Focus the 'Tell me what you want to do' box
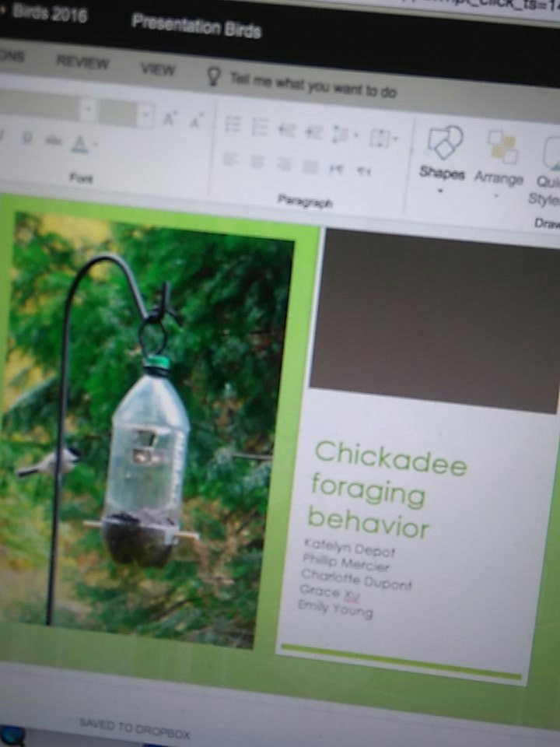The width and height of the screenshot is (560, 747). [x=313, y=86]
